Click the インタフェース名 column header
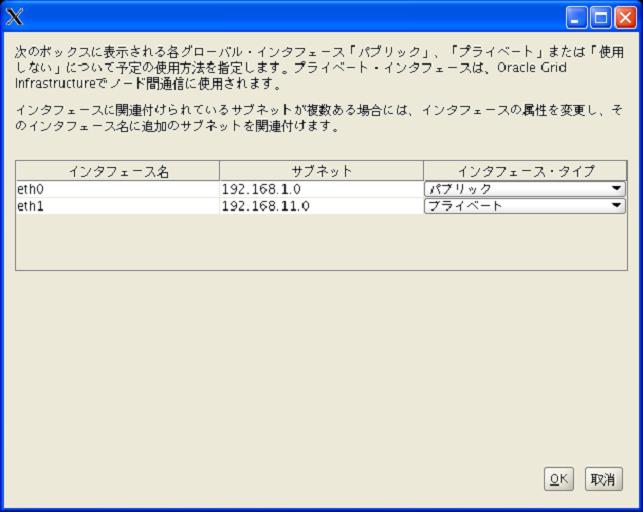This screenshot has height=512, width=643. coord(118,171)
